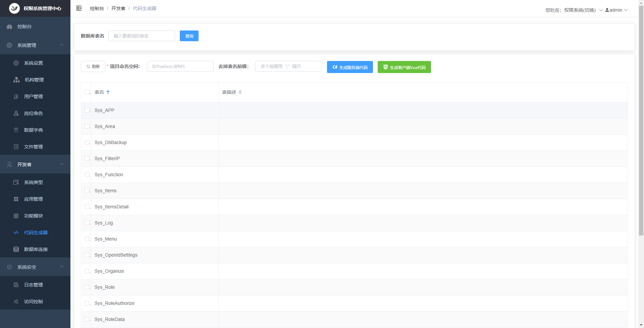Click the code brackets icon beside 代码生成器
This screenshot has width=644, height=328.
click(x=16, y=233)
